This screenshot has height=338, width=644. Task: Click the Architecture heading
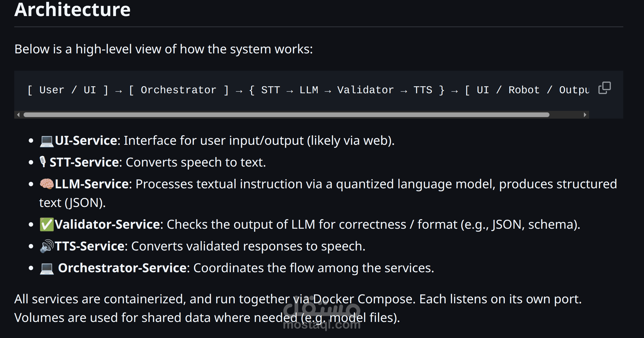[72, 10]
